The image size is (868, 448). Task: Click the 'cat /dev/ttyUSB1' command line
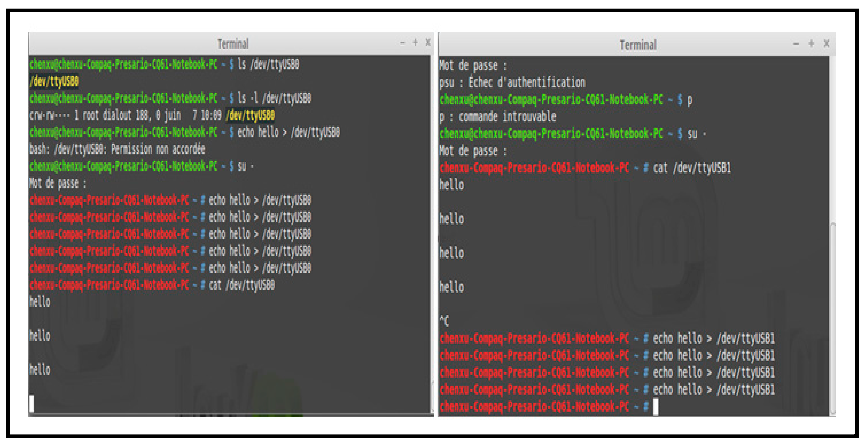point(691,168)
